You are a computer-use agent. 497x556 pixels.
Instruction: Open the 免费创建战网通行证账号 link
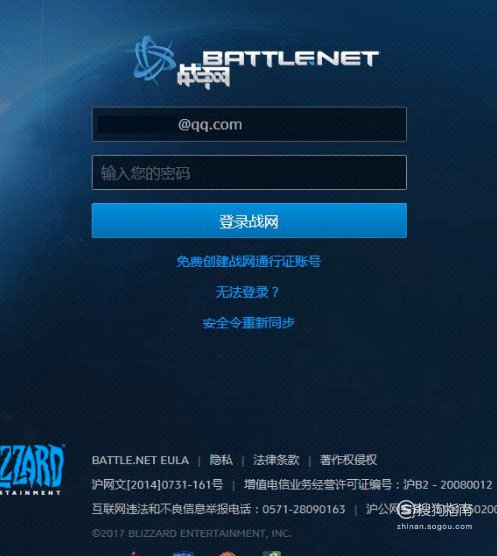click(x=248, y=262)
